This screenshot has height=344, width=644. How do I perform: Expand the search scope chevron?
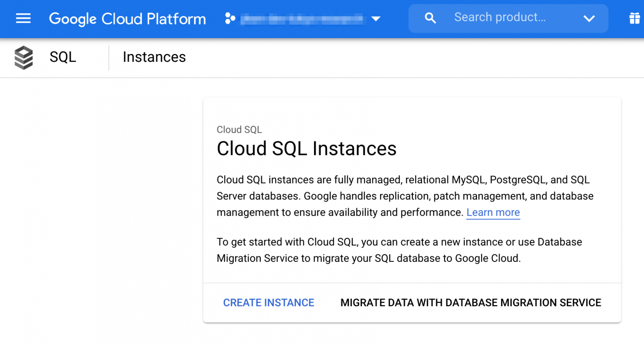point(589,18)
